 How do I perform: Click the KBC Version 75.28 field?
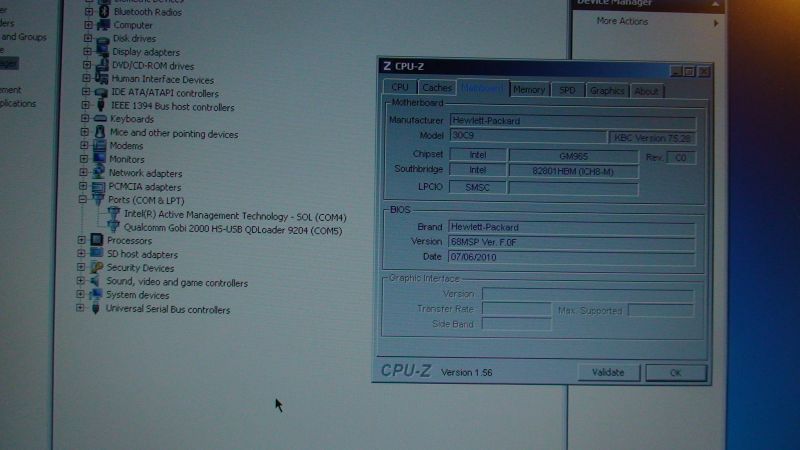tap(652, 138)
